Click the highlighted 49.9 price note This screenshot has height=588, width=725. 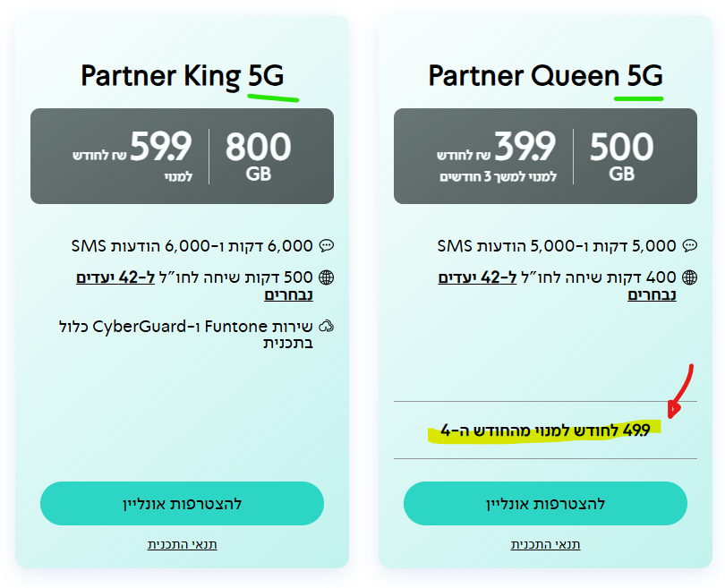pos(544,431)
